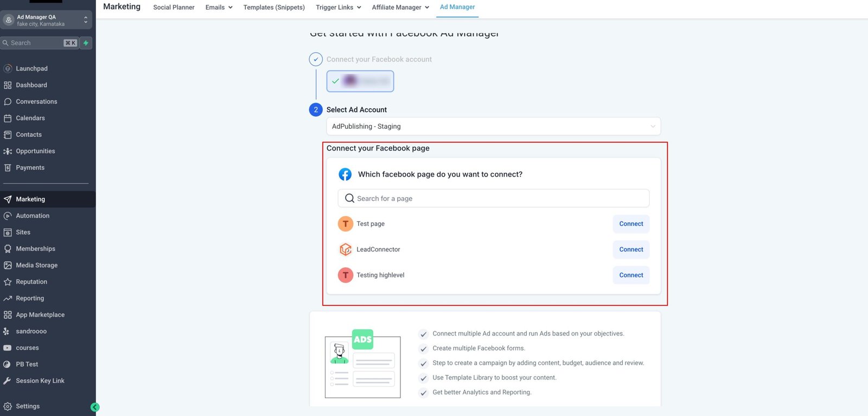Click the connected Facebook account checkbox card
This screenshot has height=416, width=868.
pos(360,81)
